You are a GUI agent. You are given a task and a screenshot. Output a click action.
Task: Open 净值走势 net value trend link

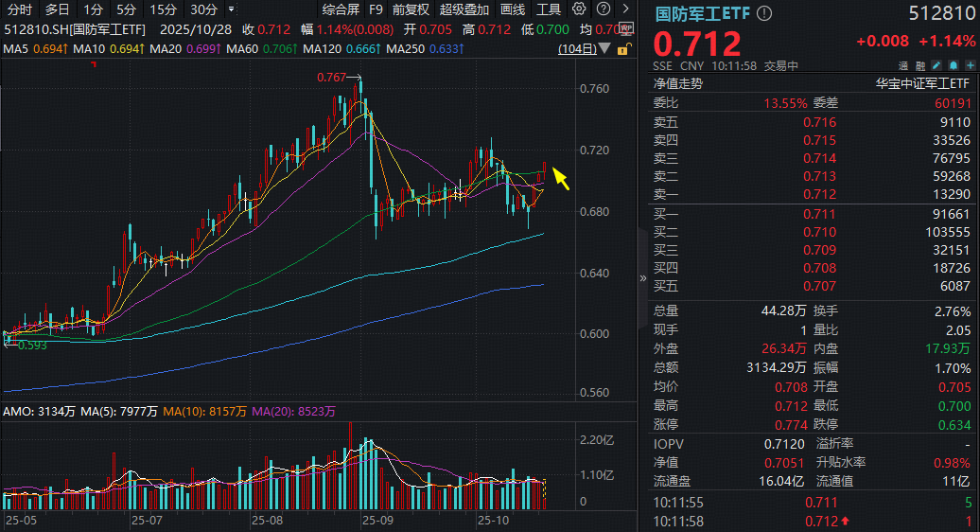click(678, 83)
